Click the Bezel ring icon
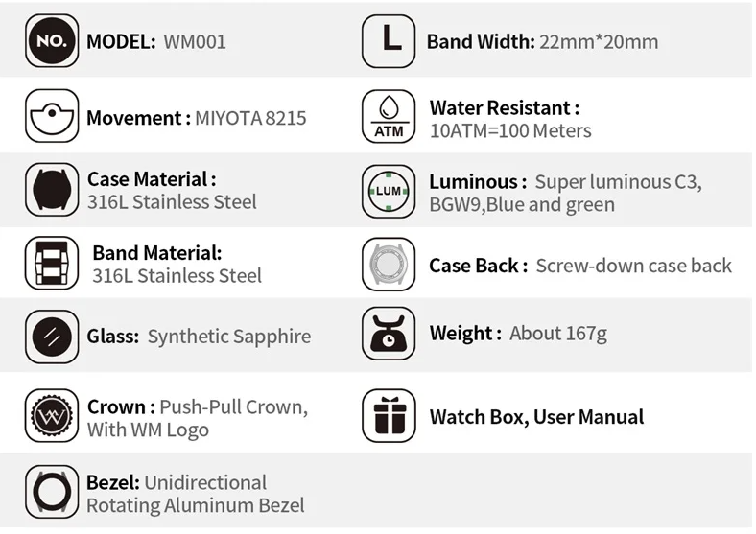The image size is (756, 534). click(52, 493)
